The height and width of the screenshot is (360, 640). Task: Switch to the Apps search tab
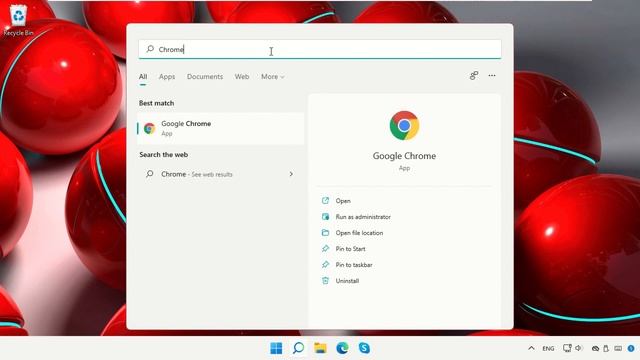(167, 77)
